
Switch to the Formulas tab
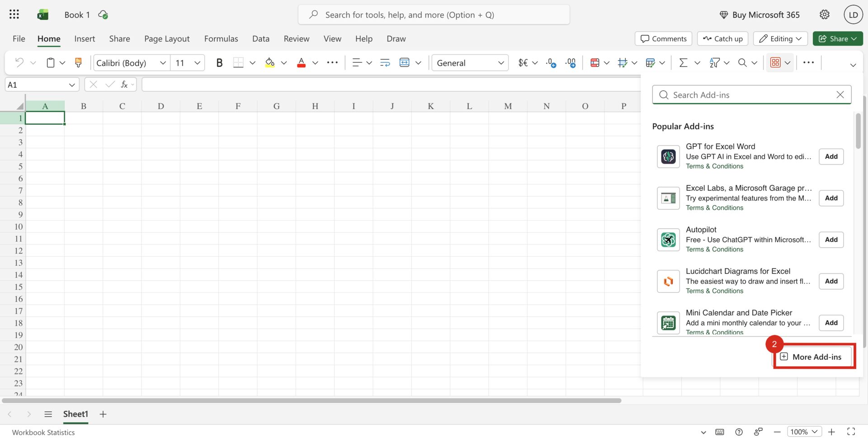pos(221,39)
